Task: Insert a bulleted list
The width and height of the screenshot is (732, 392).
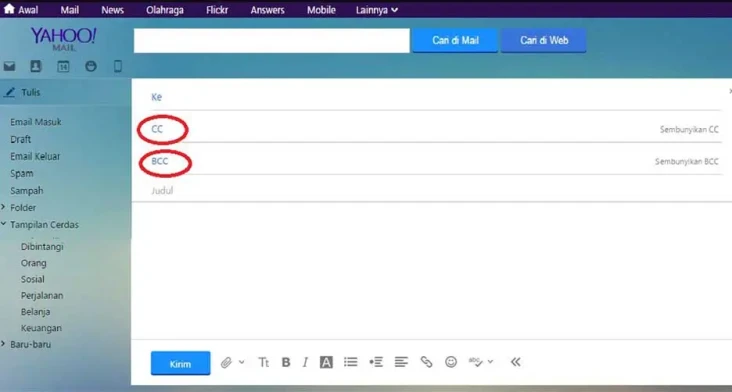Action: point(351,362)
